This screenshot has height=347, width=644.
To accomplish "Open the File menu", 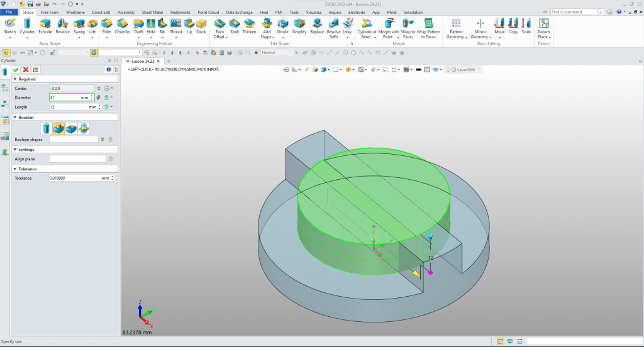I will tap(9, 12).
